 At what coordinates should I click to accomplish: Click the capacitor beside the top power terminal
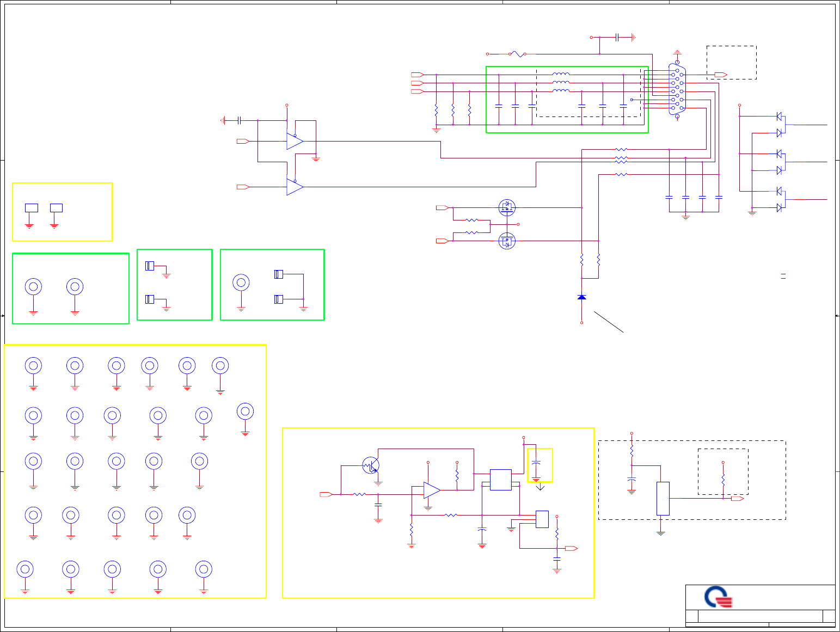[x=617, y=38]
